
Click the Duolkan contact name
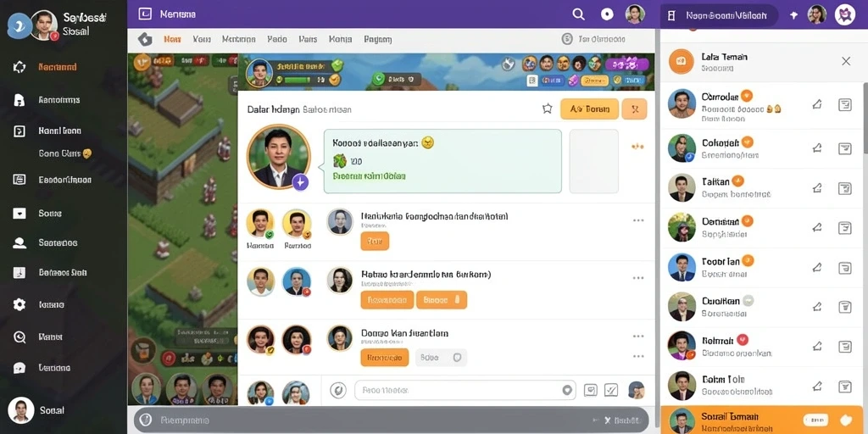[721, 301]
